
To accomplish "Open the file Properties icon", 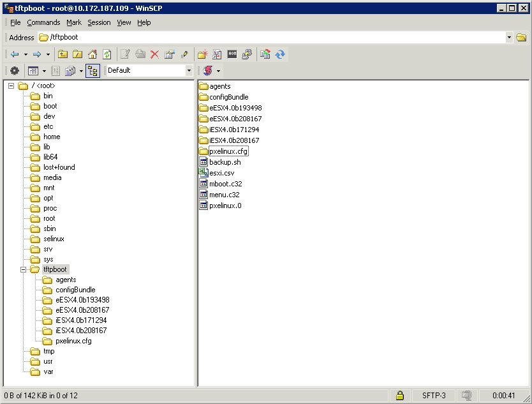I will click(x=169, y=54).
